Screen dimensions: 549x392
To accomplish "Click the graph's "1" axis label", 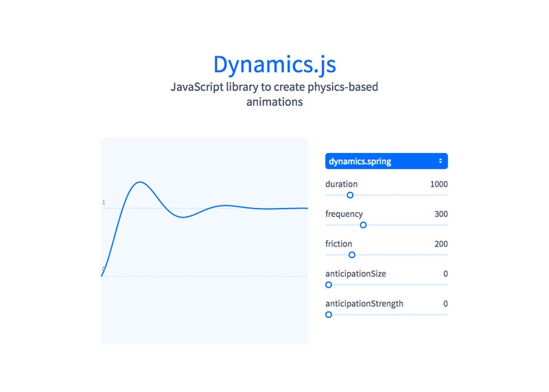I will pos(104,203).
